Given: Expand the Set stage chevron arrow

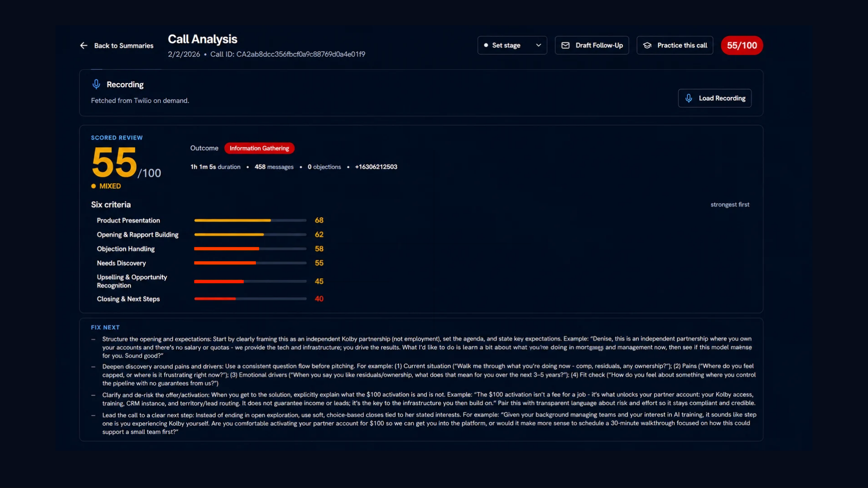Looking at the screenshot, I should point(538,45).
